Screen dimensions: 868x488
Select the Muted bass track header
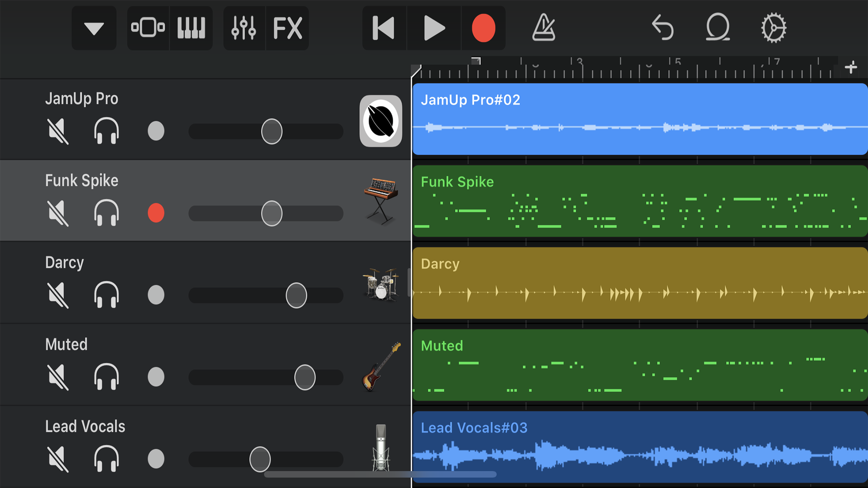tap(66, 345)
